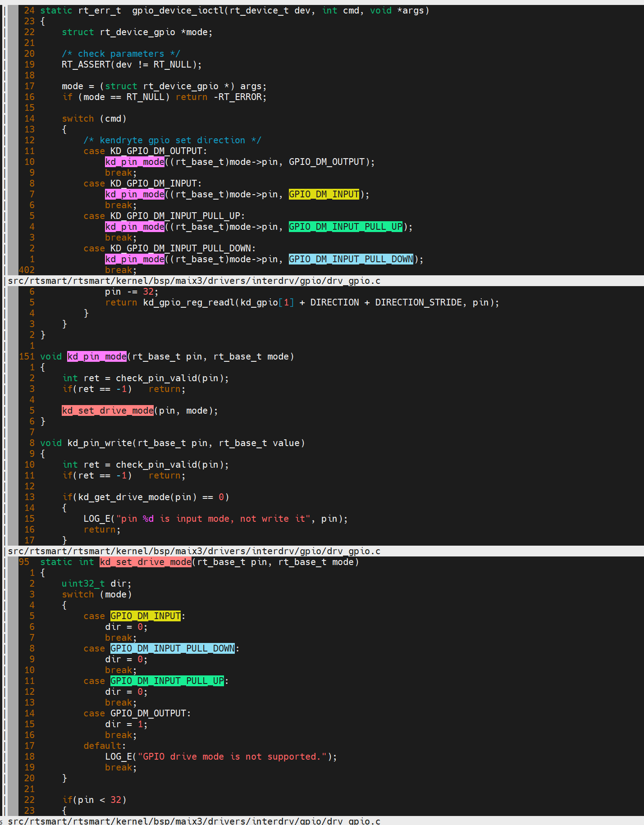Click the bottom-most drv_gpio.c status line
Image resolution: width=644 pixels, height=825 pixels.
(194, 821)
